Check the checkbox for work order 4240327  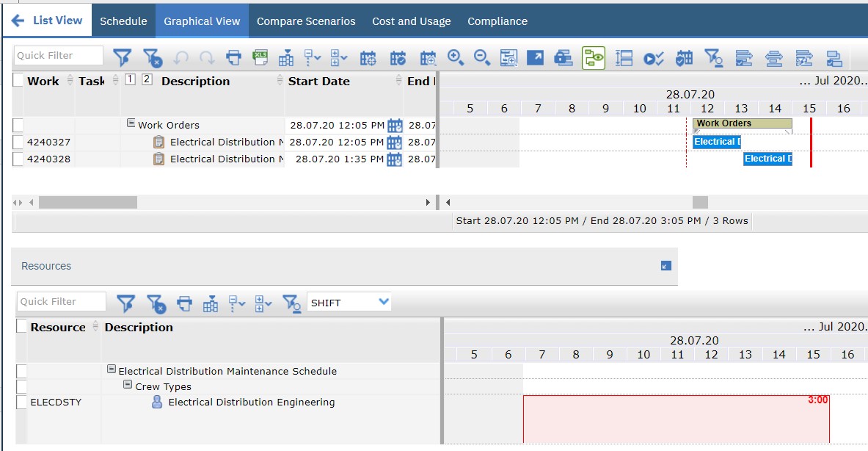[18, 142]
